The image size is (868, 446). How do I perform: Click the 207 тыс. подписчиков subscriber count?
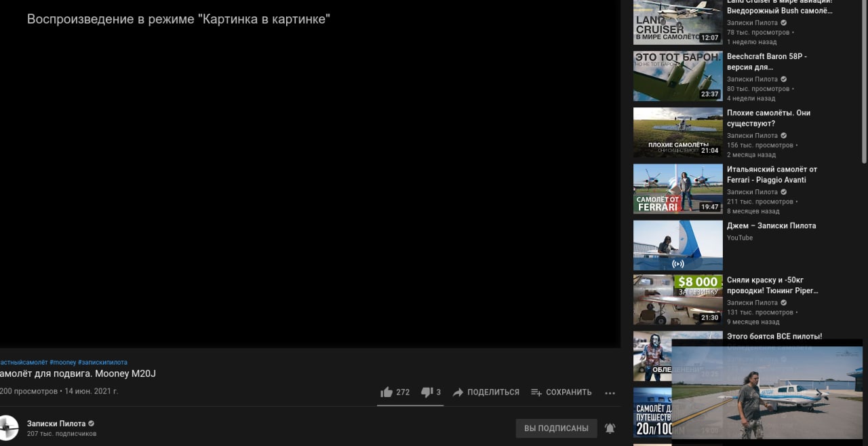pyautogui.click(x=62, y=433)
